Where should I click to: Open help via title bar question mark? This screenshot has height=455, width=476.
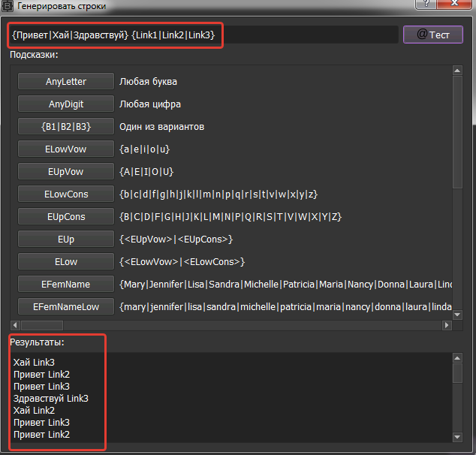click(x=427, y=5)
